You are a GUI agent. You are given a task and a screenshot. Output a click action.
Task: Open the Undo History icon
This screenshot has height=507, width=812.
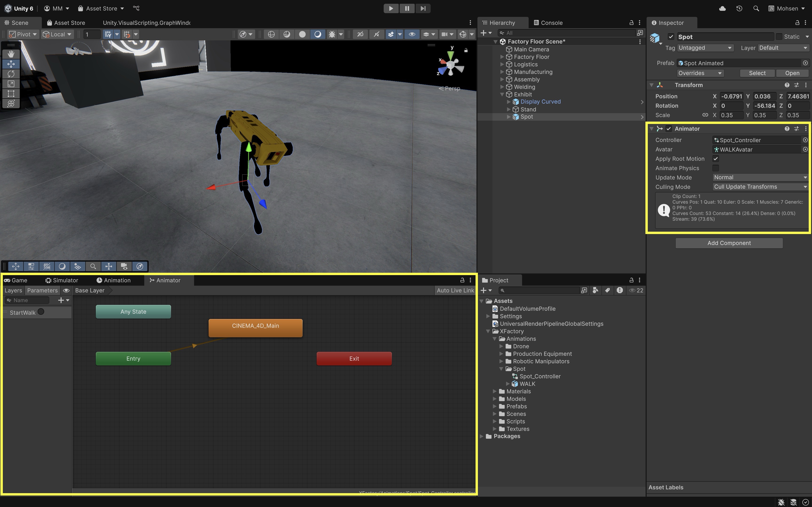click(x=739, y=8)
